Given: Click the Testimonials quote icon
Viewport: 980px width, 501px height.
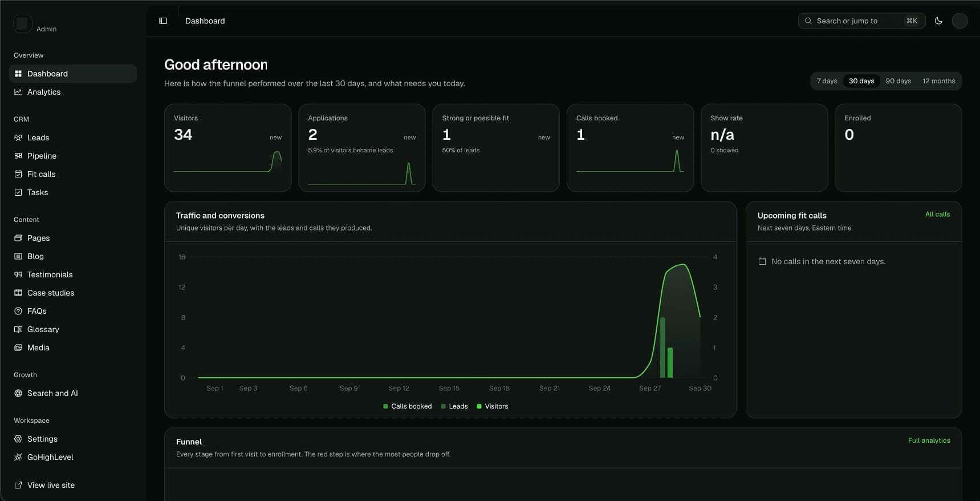Looking at the screenshot, I should pyautogui.click(x=18, y=274).
